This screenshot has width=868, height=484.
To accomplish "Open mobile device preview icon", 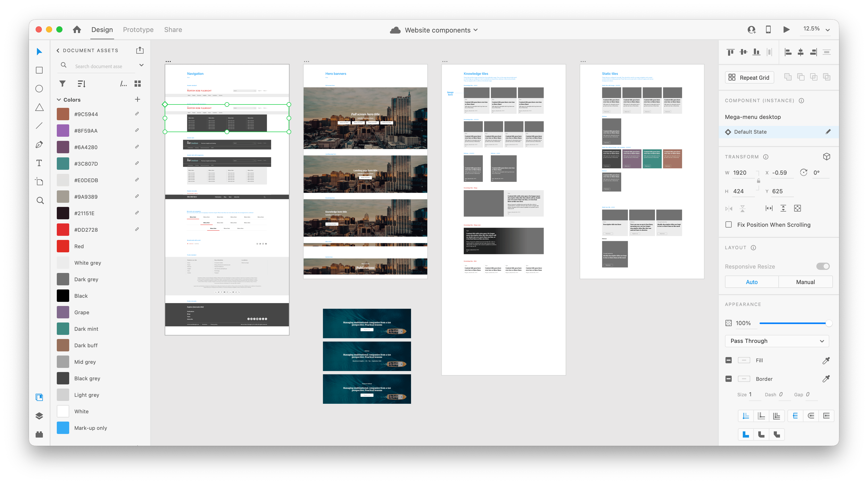I will click(x=768, y=30).
